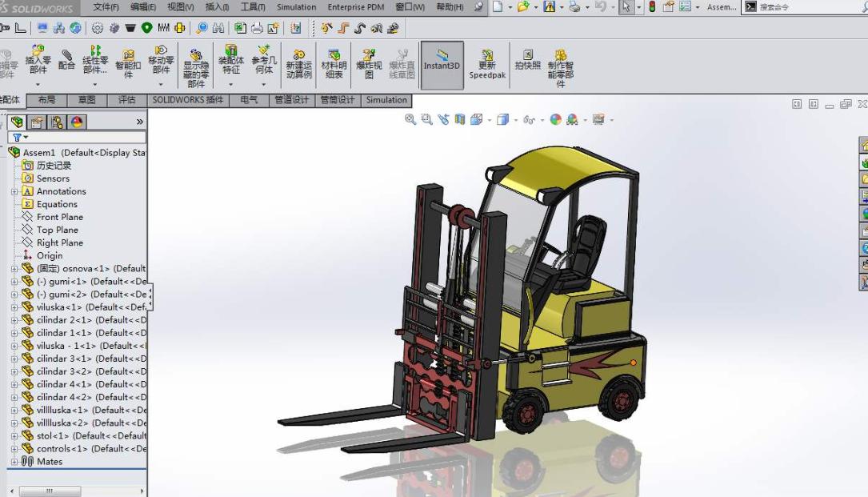Screen dimensions: 868x497
Task: Click the green shield icon in the toolbar
Action: point(146,28)
